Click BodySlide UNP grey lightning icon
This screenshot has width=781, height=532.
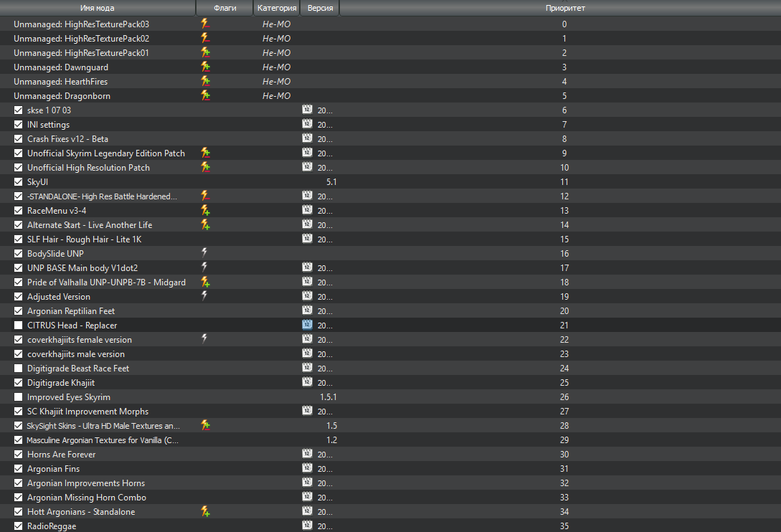point(204,253)
